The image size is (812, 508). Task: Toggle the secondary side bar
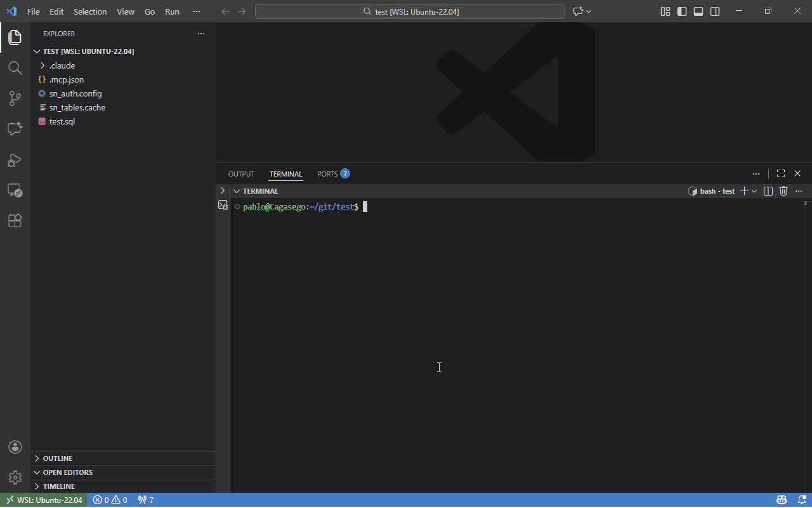715,11
